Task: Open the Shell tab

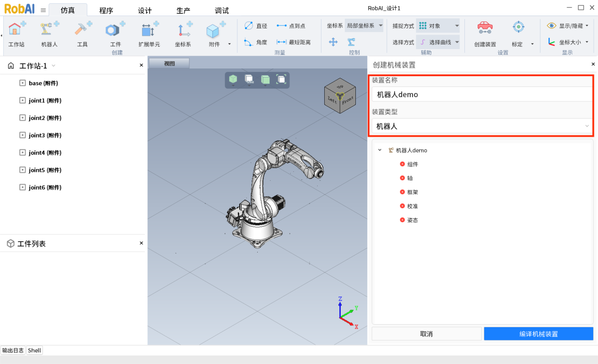Action: coord(34,350)
